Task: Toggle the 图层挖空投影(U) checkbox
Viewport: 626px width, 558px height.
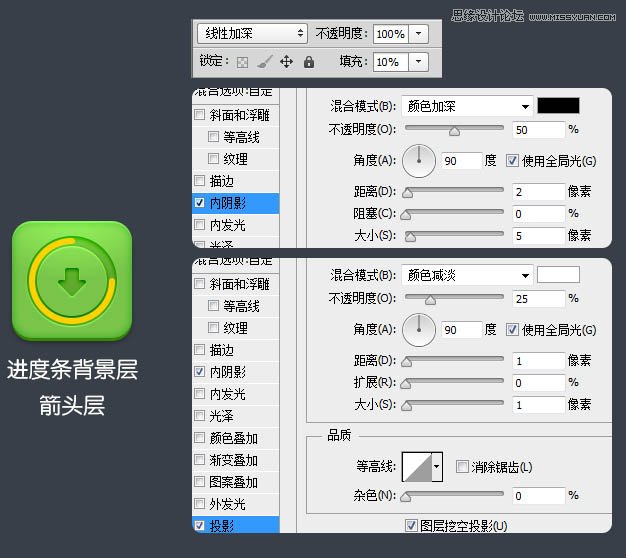Action: (x=411, y=525)
